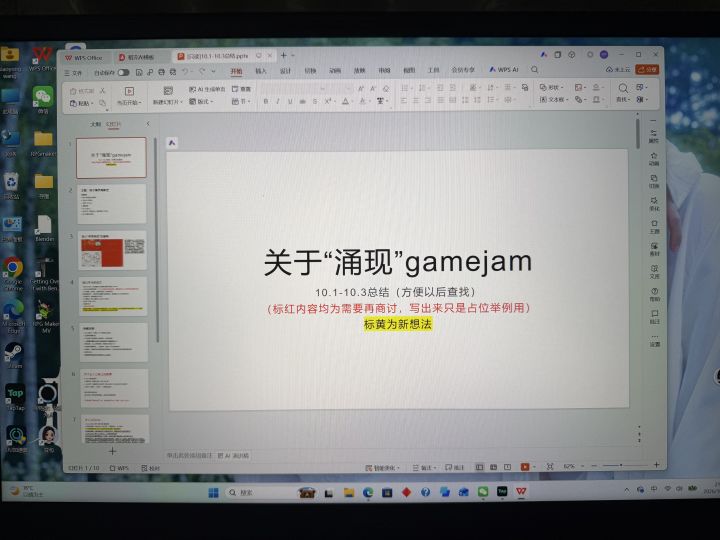Open the font name combo box

pyautogui.click(x=294, y=89)
